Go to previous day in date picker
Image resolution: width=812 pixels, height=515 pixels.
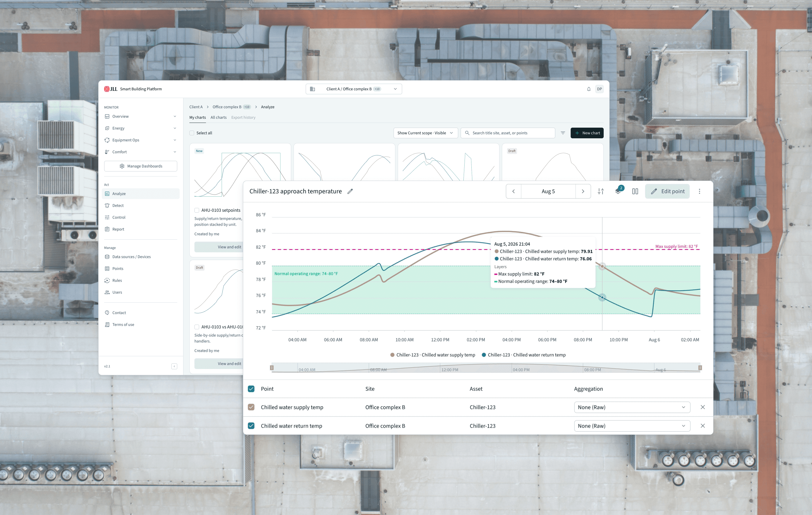tap(514, 191)
